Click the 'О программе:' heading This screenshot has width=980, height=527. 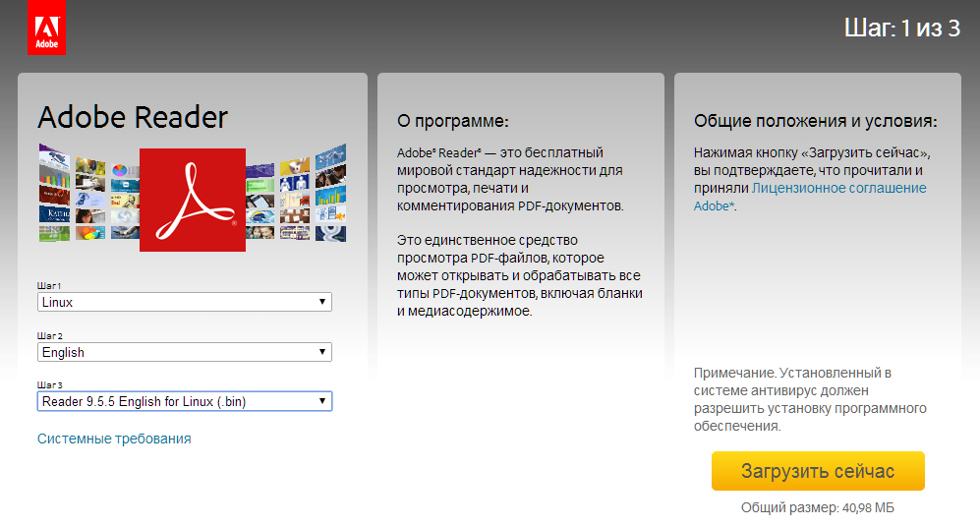point(452,121)
